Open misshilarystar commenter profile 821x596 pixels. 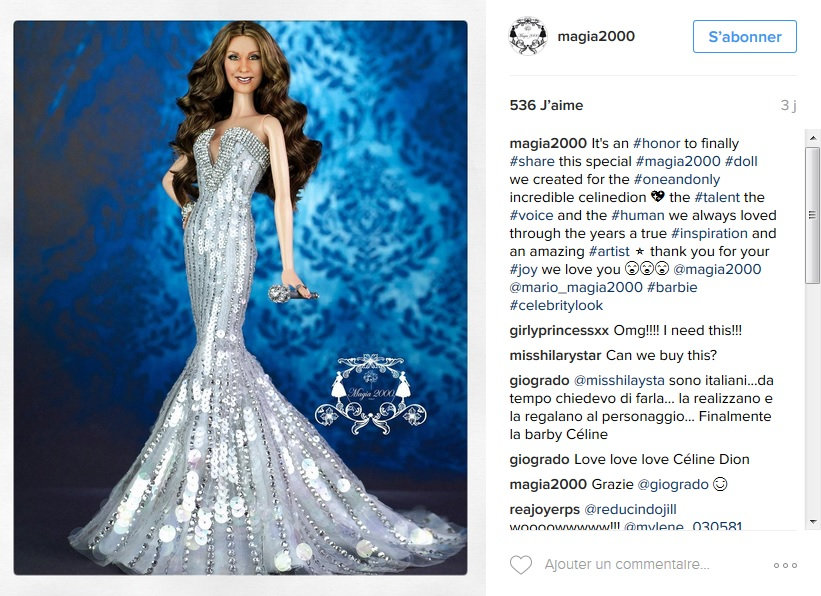(555, 356)
